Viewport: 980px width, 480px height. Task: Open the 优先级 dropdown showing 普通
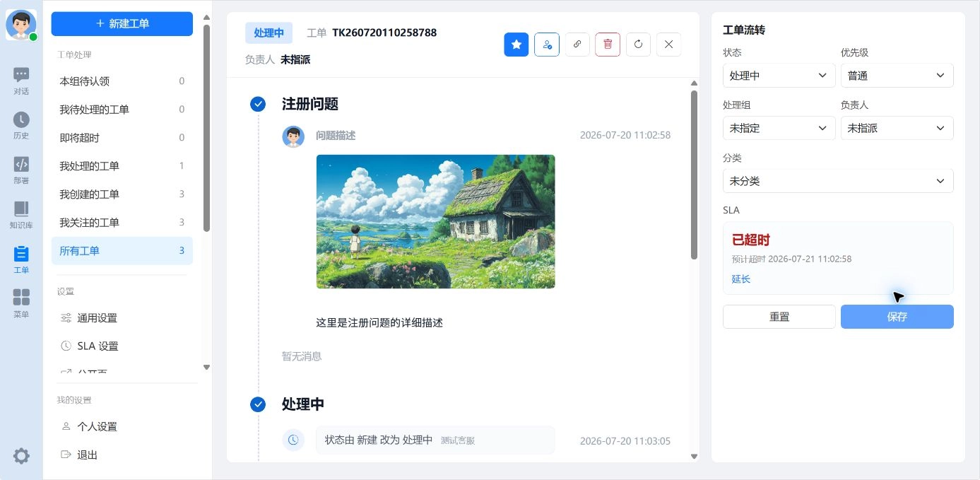point(897,76)
